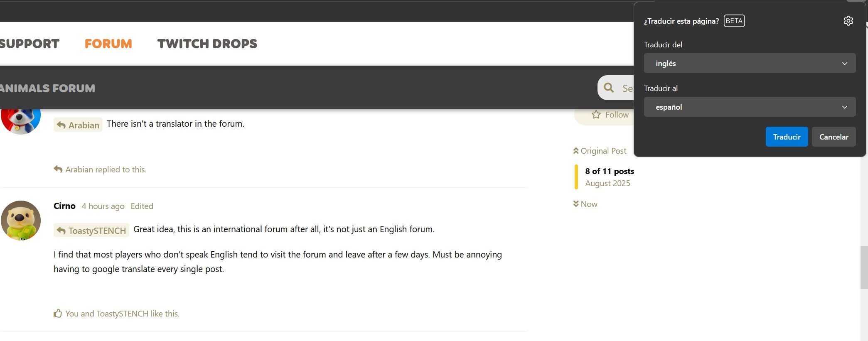
Task: Open translation settings gear icon
Action: pos(848,21)
